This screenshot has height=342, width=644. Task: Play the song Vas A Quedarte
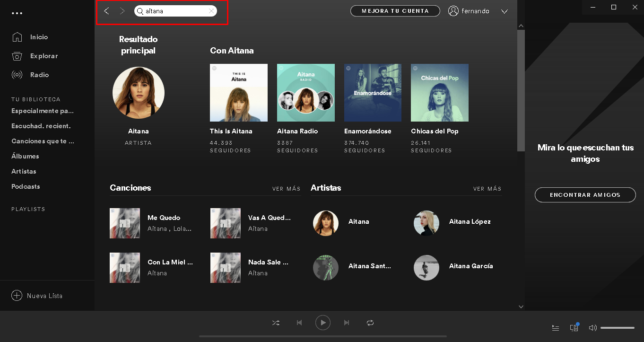point(270,218)
